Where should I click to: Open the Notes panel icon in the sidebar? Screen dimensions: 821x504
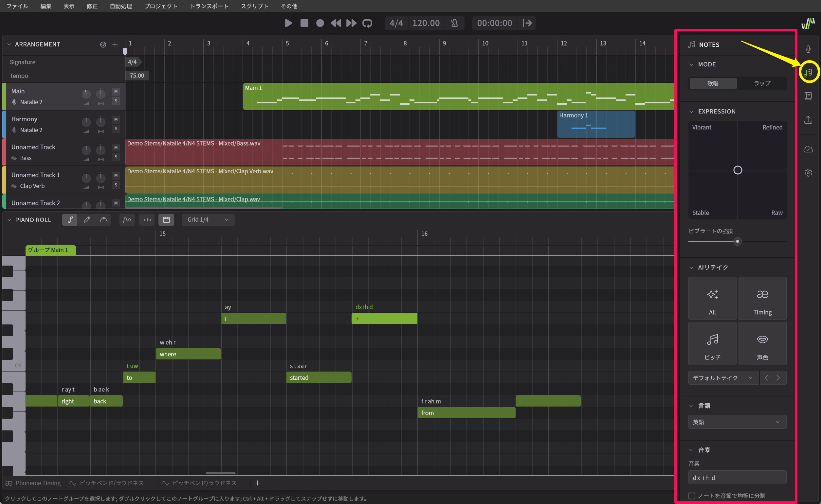808,72
